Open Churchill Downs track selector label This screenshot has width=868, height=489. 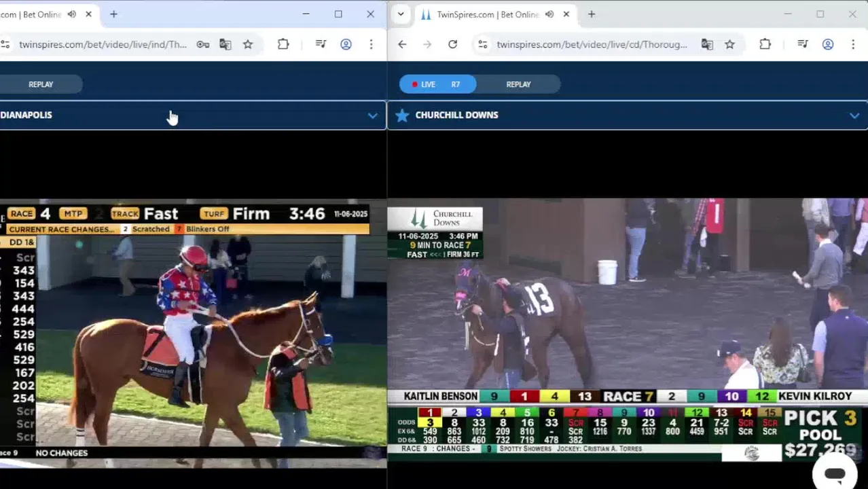[456, 115]
